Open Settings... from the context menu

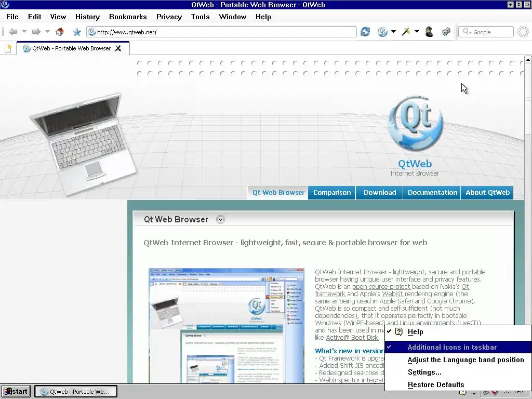pos(458,372)
